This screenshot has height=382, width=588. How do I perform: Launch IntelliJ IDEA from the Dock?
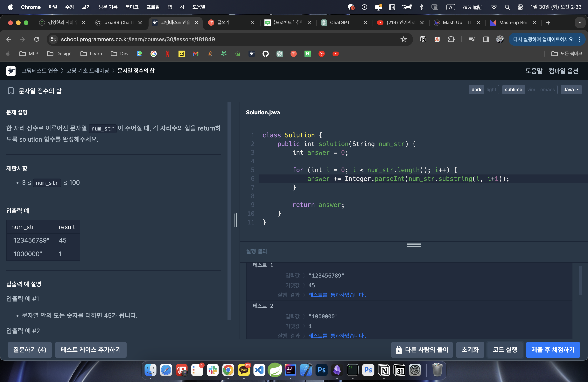pyautogui.click(x=290, y=370)
